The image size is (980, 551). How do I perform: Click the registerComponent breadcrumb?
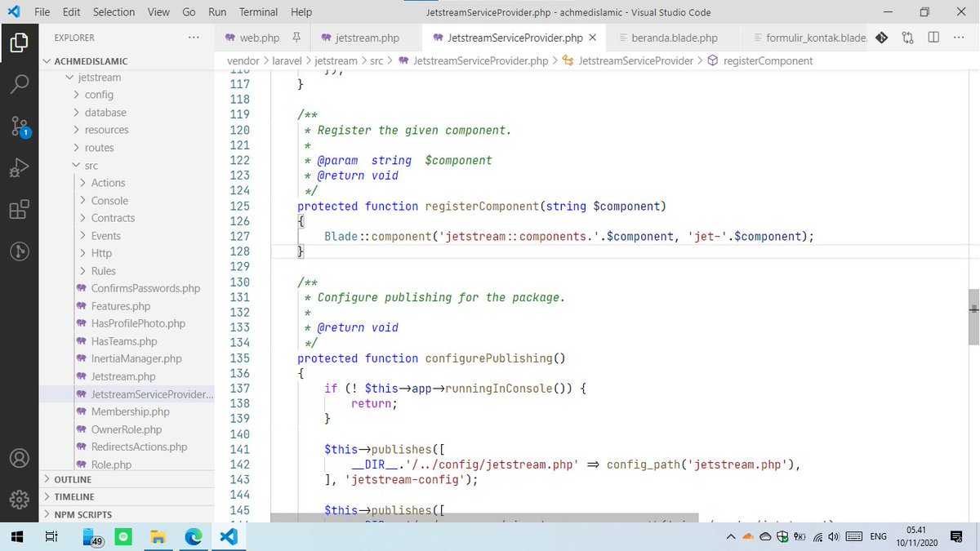pos(768,60)
